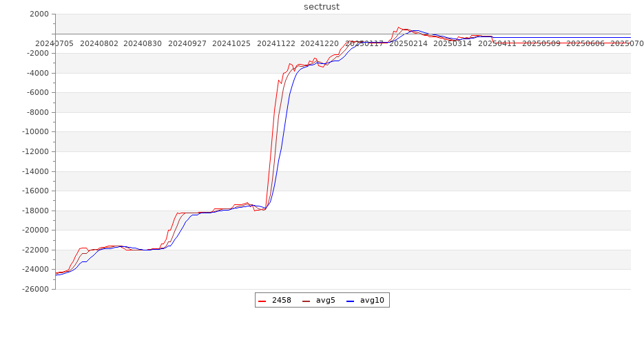644x344 pixels.
Task: Click the -10000 y-axis value label
Action: click(34, 132)
